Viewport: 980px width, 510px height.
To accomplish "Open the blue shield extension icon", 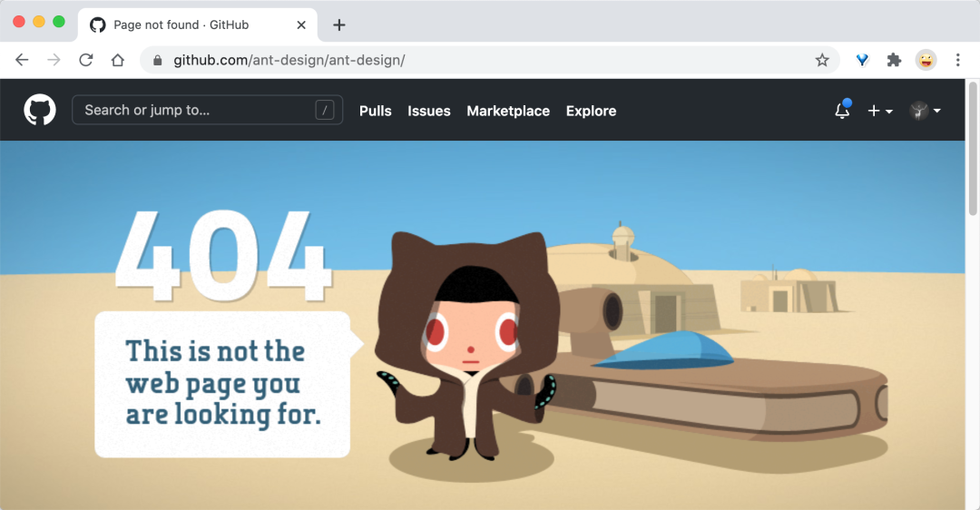I will [863, 60].
